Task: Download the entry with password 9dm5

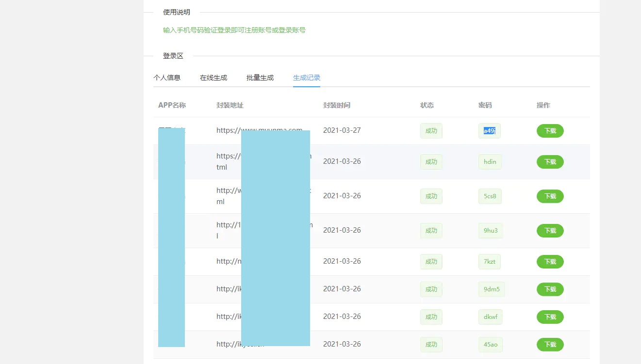Action: point(550,289)
